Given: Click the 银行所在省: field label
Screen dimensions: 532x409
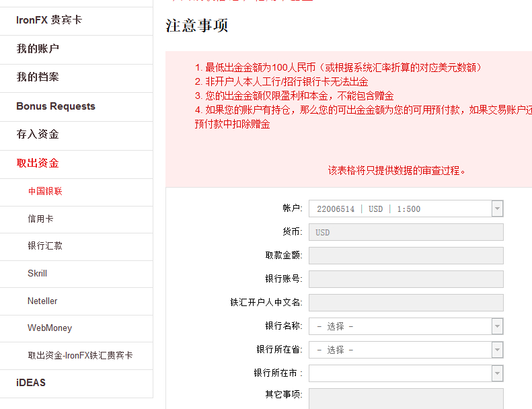Looking at the screenshot, I should tap(280, 349).
